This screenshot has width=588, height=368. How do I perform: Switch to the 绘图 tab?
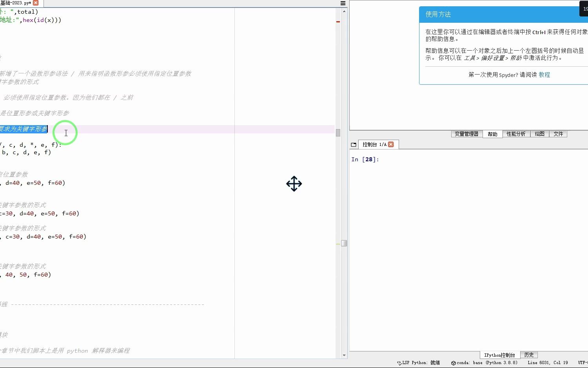pyautogui.click(x=539, y=134)
